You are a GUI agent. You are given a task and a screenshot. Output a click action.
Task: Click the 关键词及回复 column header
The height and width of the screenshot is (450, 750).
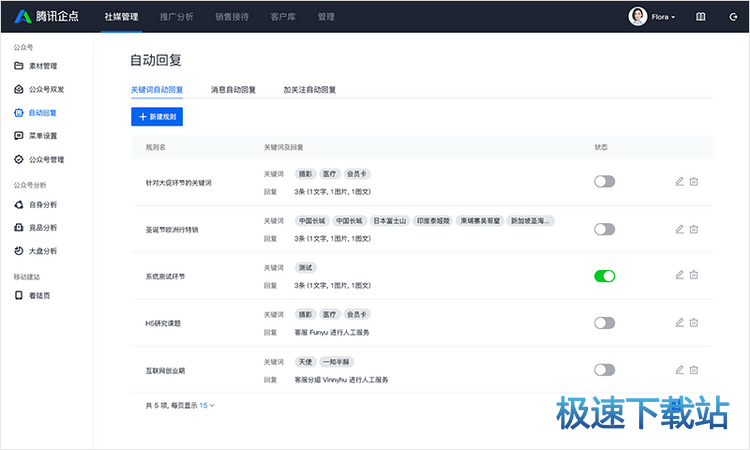[x=283, y=147]
